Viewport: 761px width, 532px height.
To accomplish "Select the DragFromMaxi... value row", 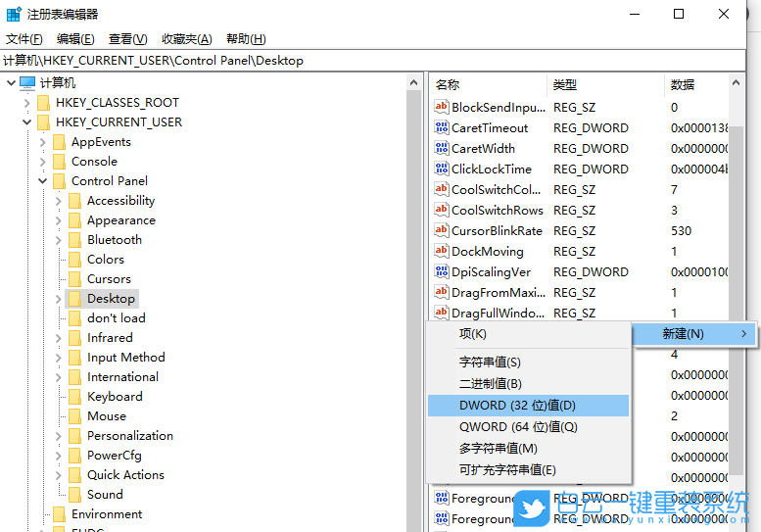I will (581, 292).
